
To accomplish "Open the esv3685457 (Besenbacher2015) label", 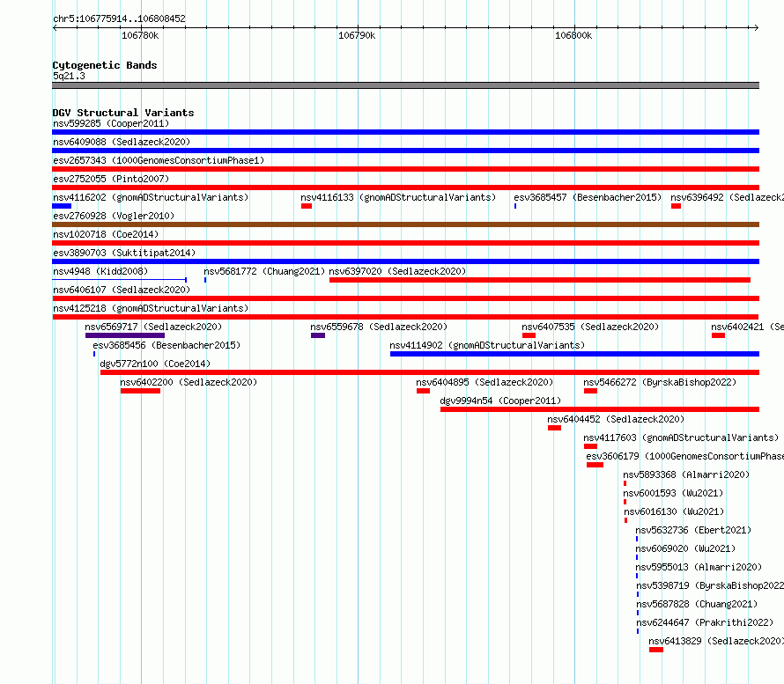I will (x=588, y=197).
